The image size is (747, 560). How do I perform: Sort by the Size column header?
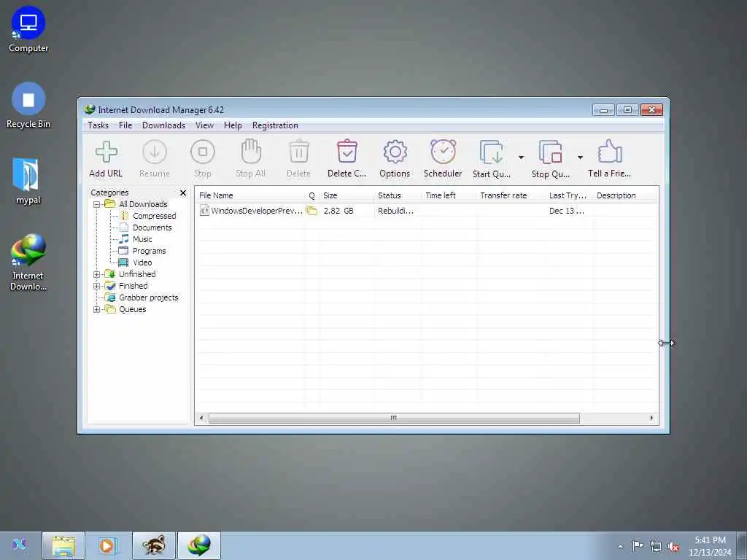(347, 195)
